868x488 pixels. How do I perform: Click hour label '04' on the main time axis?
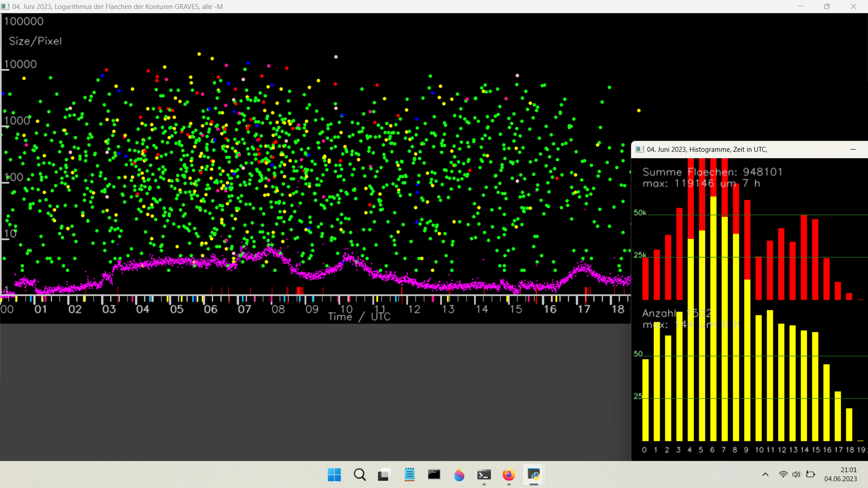click(x=143, y=310)
